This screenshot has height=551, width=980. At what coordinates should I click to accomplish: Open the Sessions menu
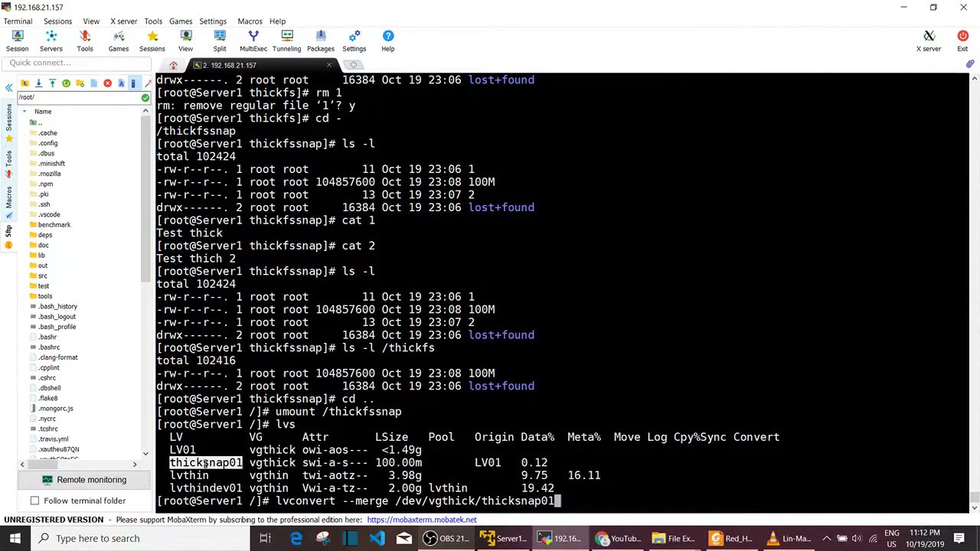coord(57,21)
